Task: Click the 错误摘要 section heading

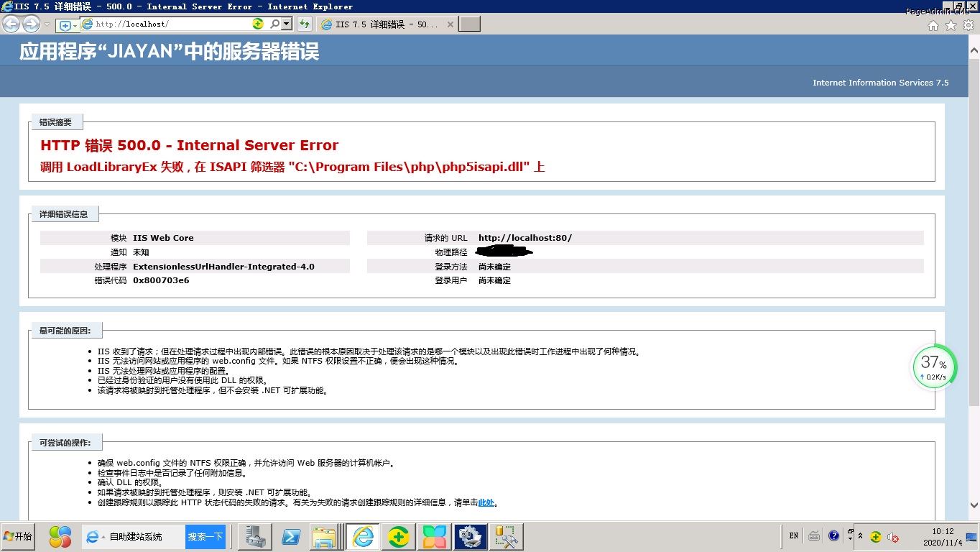Action: (56, 122)
